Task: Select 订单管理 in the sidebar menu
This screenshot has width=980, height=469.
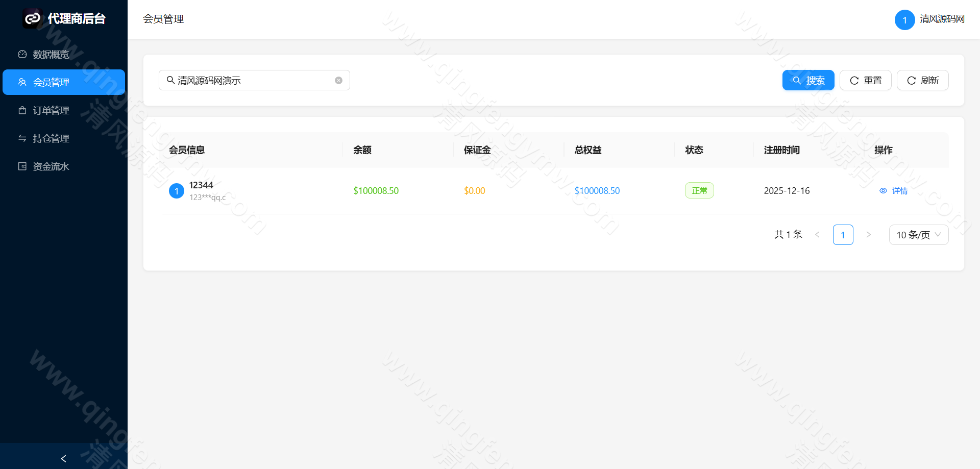Action: pyautogui.click(x=51, y=110)
